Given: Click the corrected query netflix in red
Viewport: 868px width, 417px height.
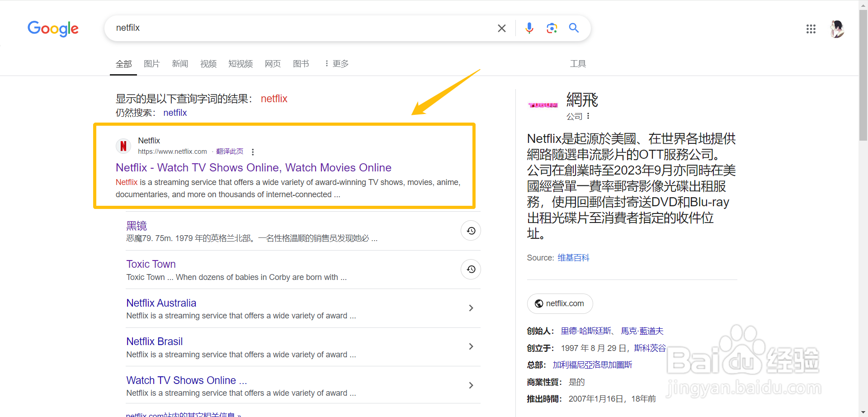Looking at the screenshot, I should click(274, 99).
